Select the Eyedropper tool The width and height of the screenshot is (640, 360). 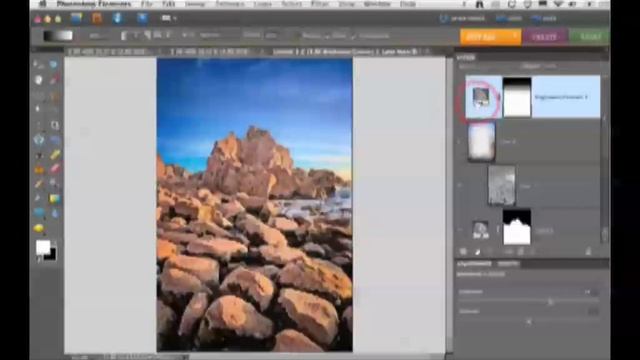click(x=54, y=80)
